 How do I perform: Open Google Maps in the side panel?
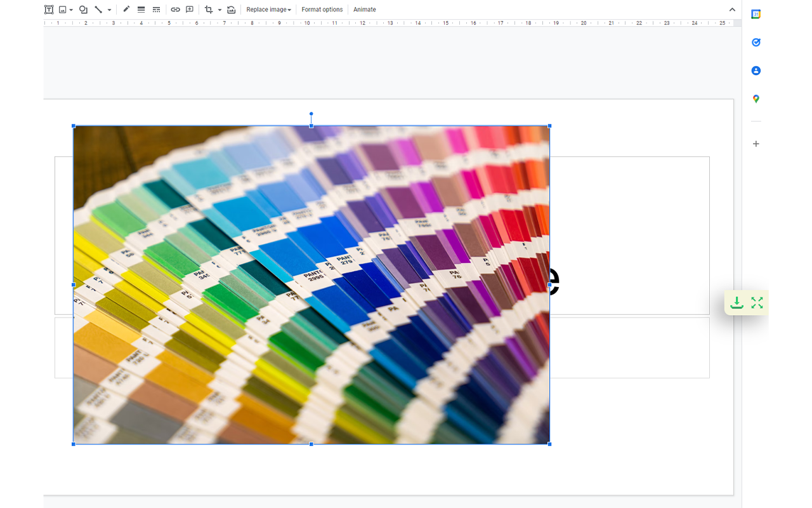(756, 98)
